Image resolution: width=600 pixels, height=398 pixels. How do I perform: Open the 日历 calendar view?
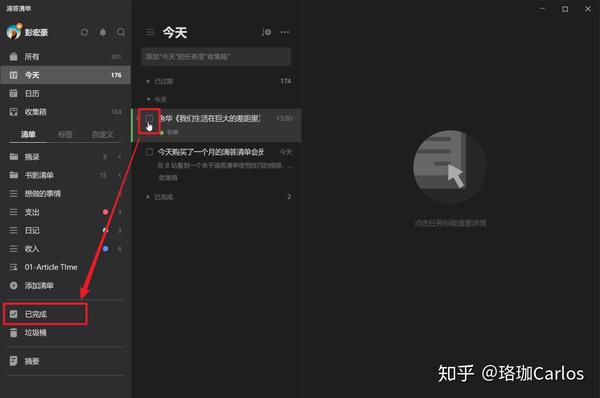coord(65,93)
